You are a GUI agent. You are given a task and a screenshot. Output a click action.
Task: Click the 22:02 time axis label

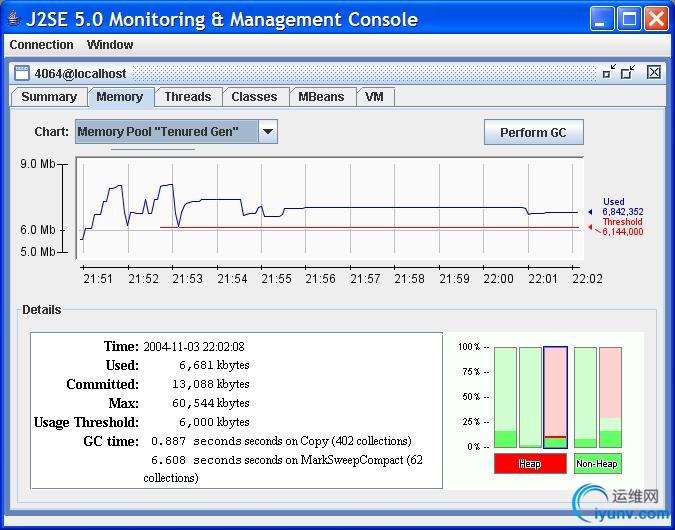(x=587, y=279)
